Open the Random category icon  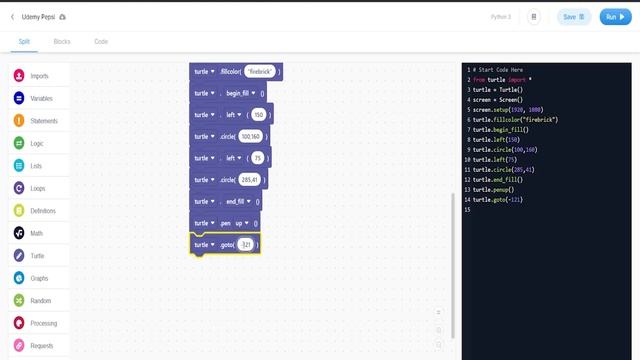pos(19,300)
